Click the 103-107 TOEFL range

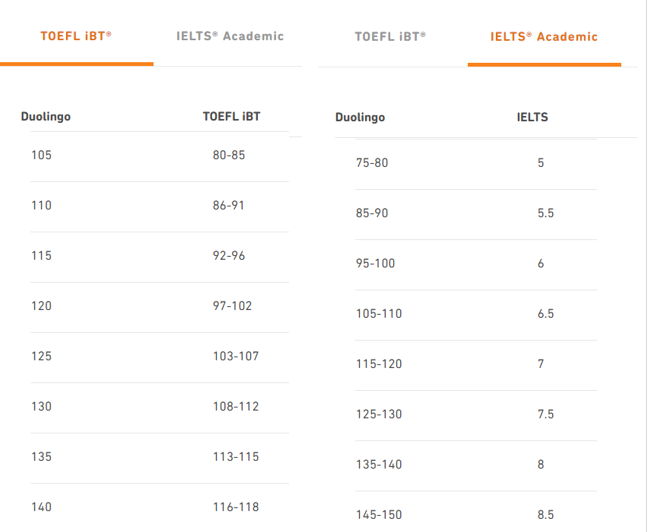(x=236, y=356)
